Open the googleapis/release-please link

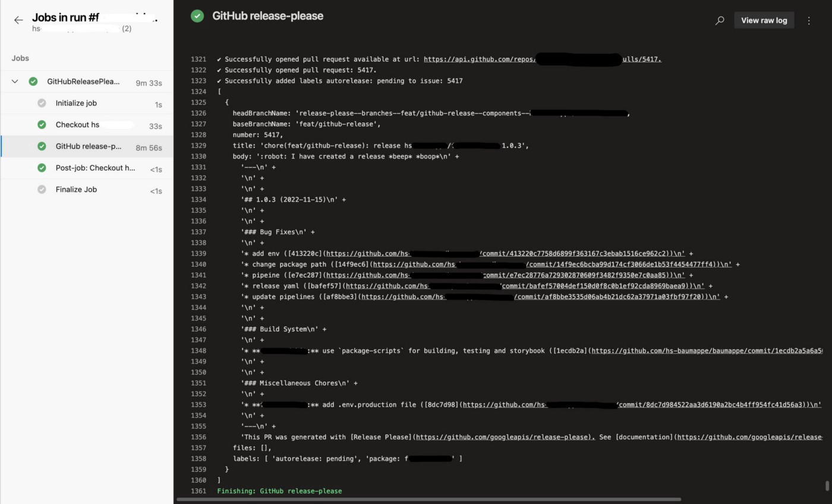[505, 437]
